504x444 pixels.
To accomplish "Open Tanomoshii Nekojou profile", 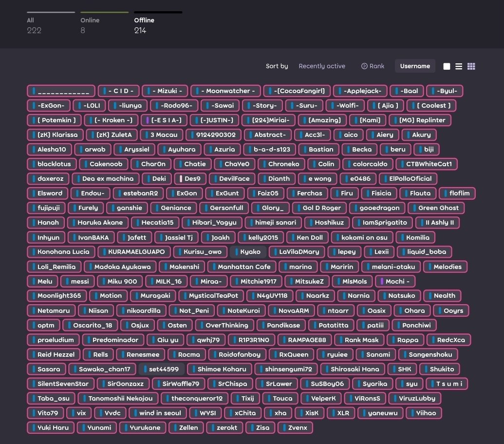I will tap(118, 399).
